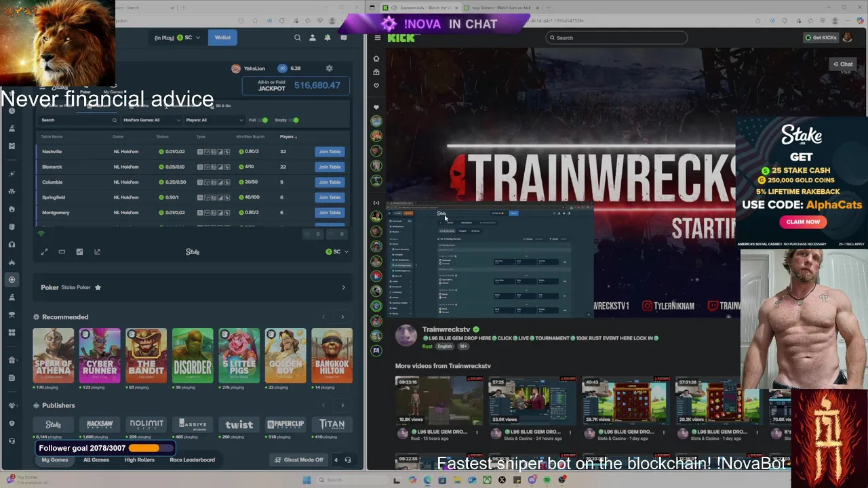Switch to My Games tab
Viewport: 868px width, 488px height.
(55, 460)
